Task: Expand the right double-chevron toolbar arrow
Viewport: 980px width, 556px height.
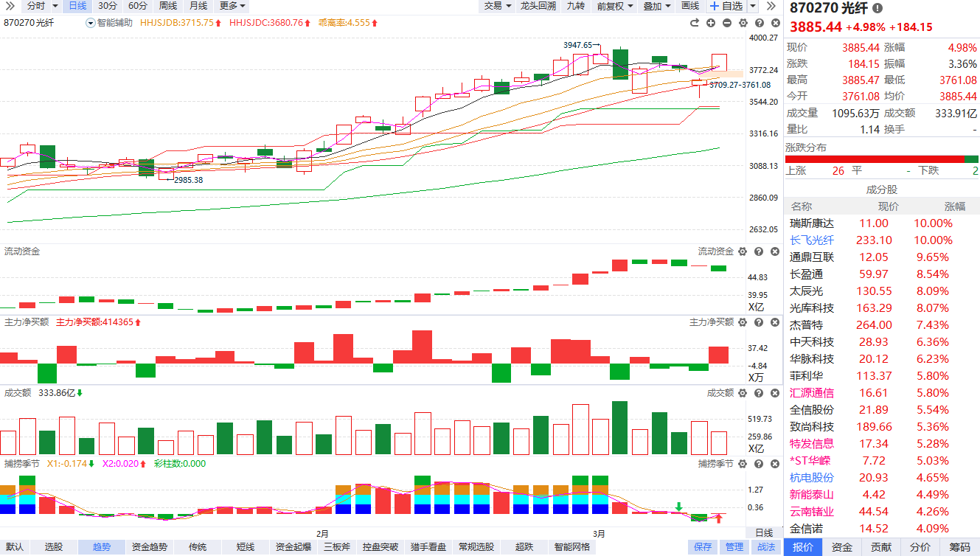Action: tap(771, 6)
